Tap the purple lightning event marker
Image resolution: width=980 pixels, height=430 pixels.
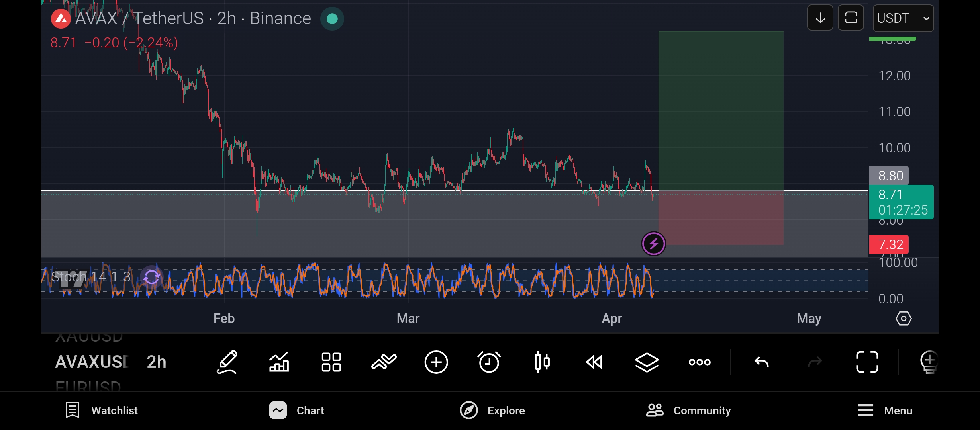tap(653, 244)
